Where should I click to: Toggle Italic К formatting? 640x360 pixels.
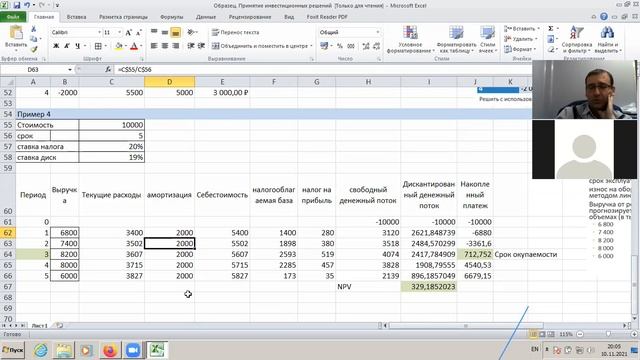(x=67, y=46)
